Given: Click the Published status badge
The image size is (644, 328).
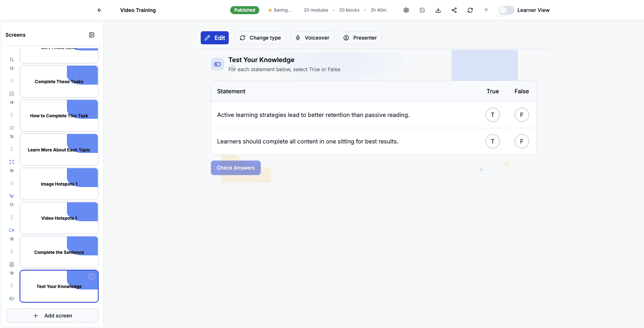Looking at the screenshot, I should tap(244, 10).
